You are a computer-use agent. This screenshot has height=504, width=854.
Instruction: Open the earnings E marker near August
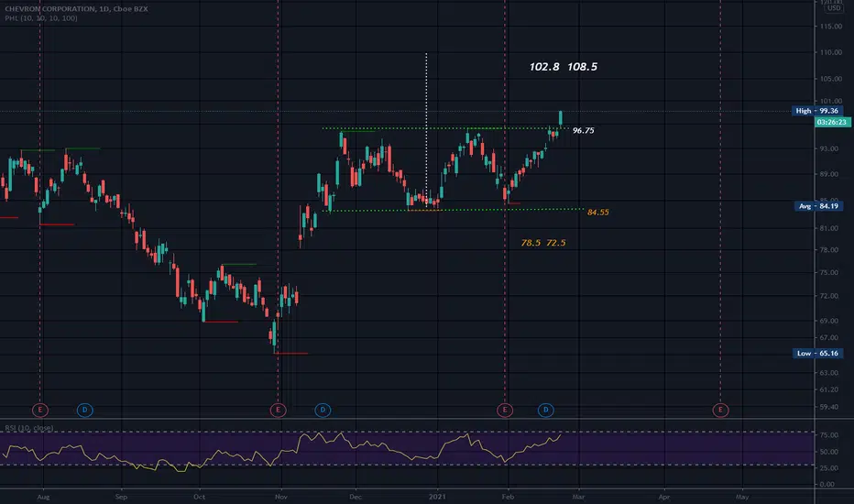(40, 410)
